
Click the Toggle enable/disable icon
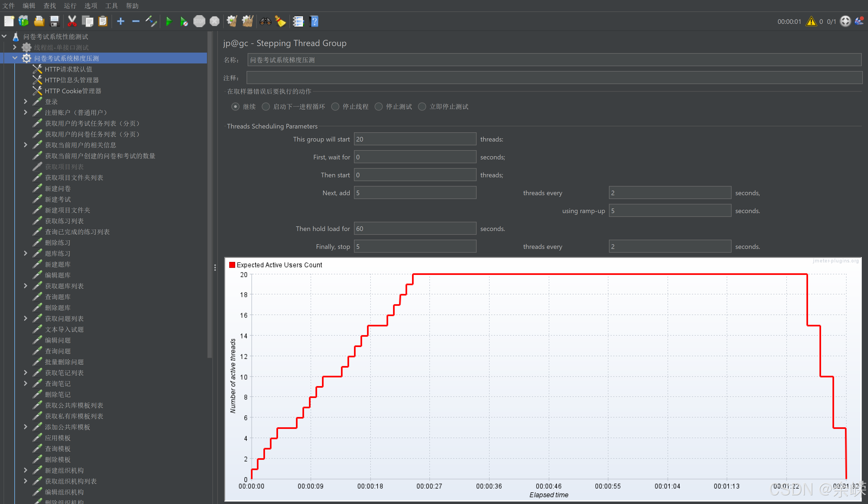click(x=151, y=21)
